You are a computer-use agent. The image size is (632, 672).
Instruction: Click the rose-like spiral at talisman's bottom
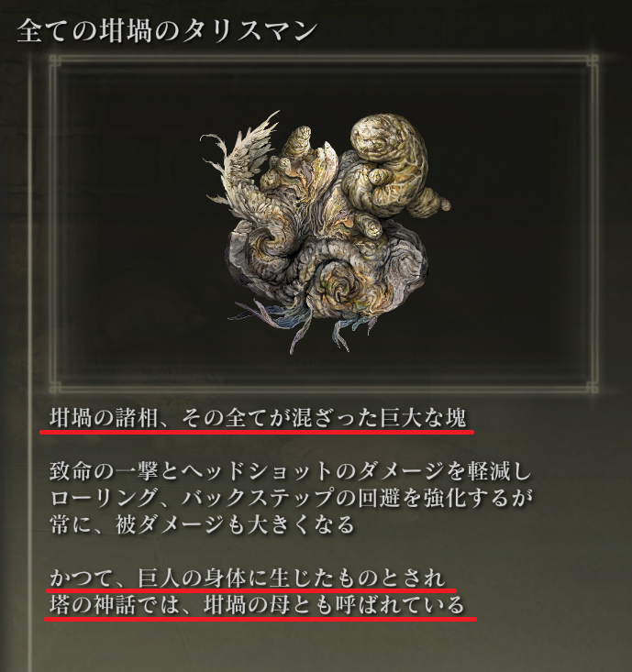338,285
